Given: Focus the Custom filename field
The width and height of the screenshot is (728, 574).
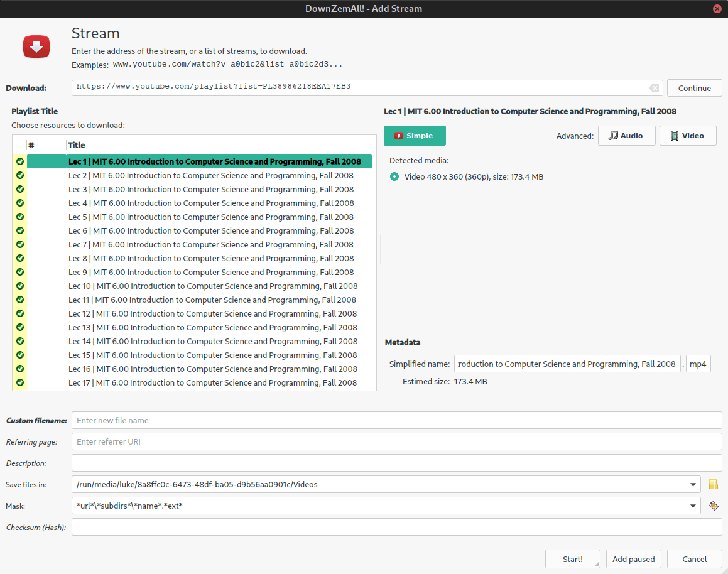Looking at the screenshot, I should click(x=396, y=420).
